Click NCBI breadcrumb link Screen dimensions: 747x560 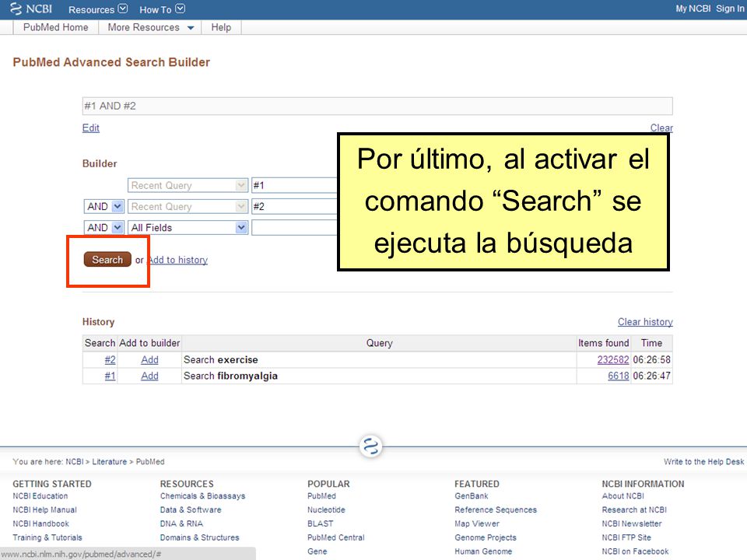pyautogui.click(x=75, y=462)
